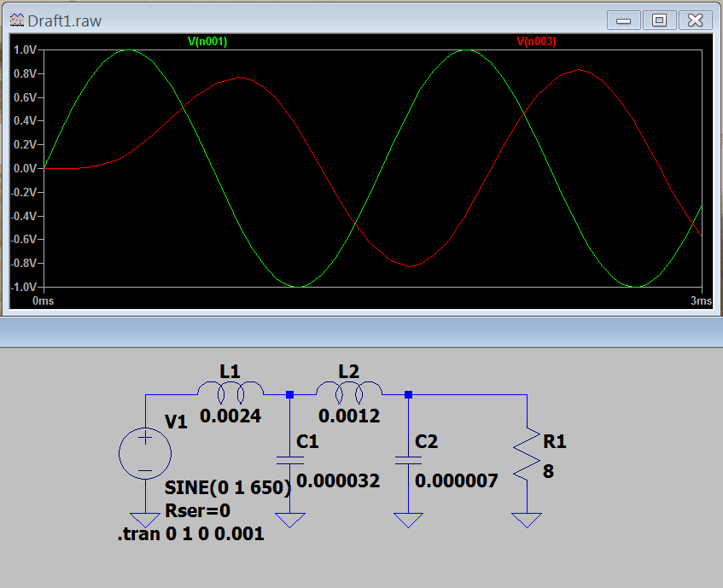Click the 0.8V axis label
The width and height of the screenshot is (723, 588).
(x=25, y=73)
